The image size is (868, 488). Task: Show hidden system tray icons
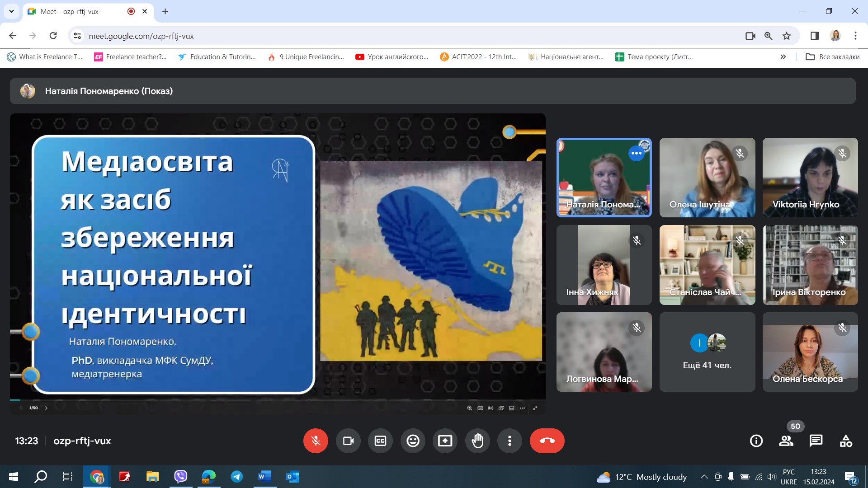(x=704, y=477)
